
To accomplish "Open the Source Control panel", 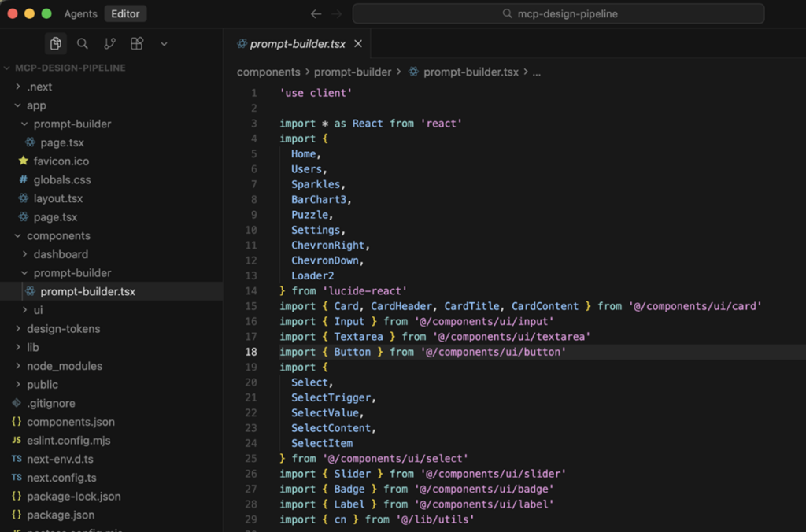I will coord(109,44).
